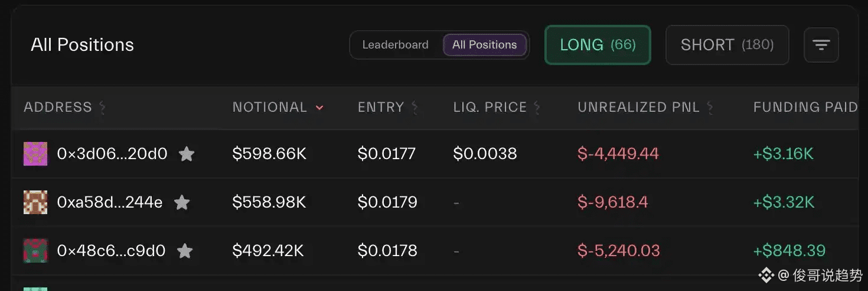
Task: Click the Binance watermark logo icon
Action: (x=766, y=275)
